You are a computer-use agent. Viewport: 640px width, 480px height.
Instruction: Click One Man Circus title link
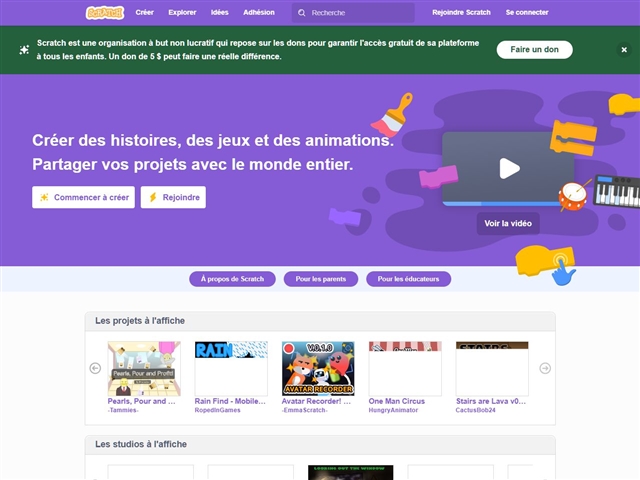click(397, 401)
